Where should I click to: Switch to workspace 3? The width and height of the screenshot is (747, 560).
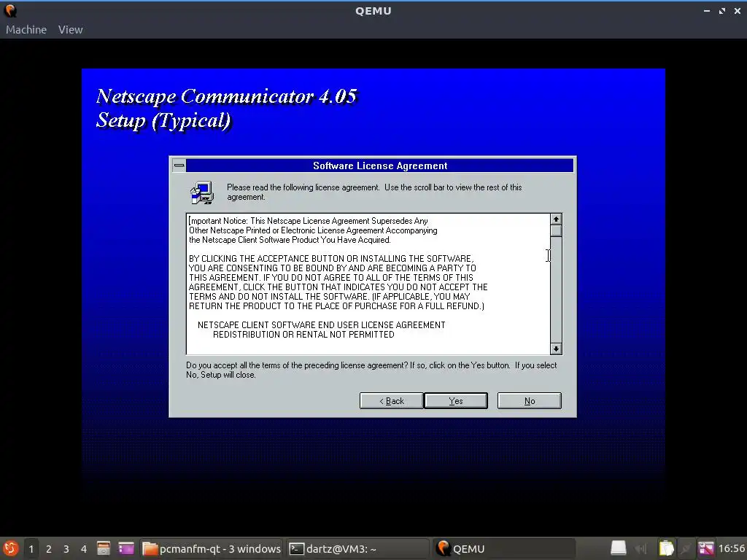click(x=66, y=549)
